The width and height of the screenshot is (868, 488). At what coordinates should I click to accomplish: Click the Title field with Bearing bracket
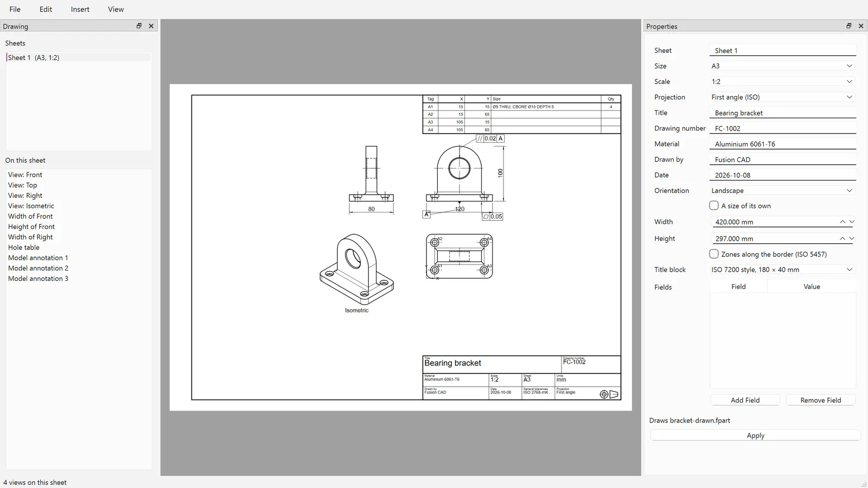point(782,113)
